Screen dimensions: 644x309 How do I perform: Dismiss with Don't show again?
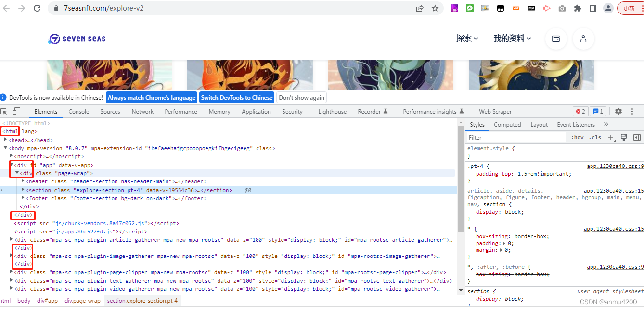pyautogui.click(x=302, y=97)
